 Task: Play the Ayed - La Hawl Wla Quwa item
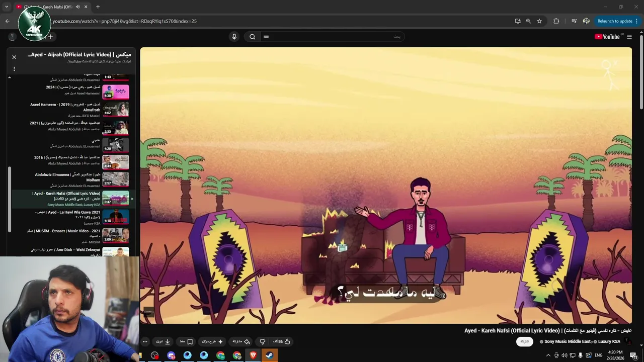click(x=73, y=218)
